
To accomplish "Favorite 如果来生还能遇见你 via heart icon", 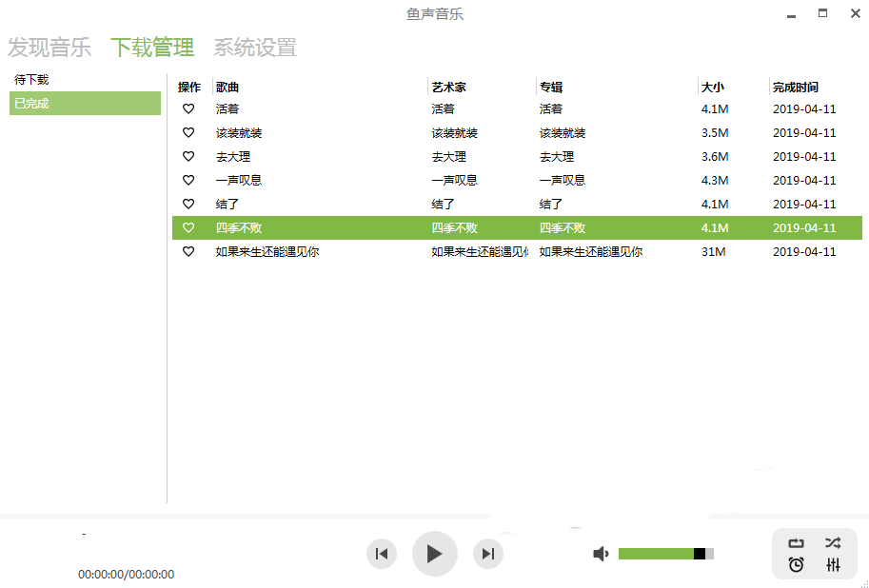I will pyautogui.click(x=188, y=251).
